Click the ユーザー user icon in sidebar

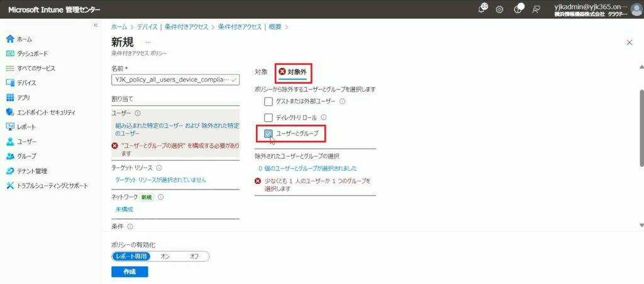(10, 142)
